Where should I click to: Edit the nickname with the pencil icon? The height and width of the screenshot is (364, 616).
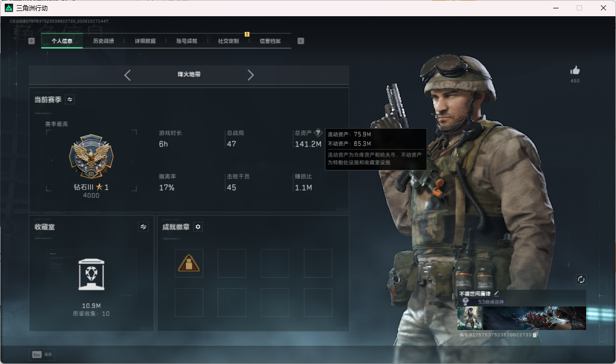496,293
